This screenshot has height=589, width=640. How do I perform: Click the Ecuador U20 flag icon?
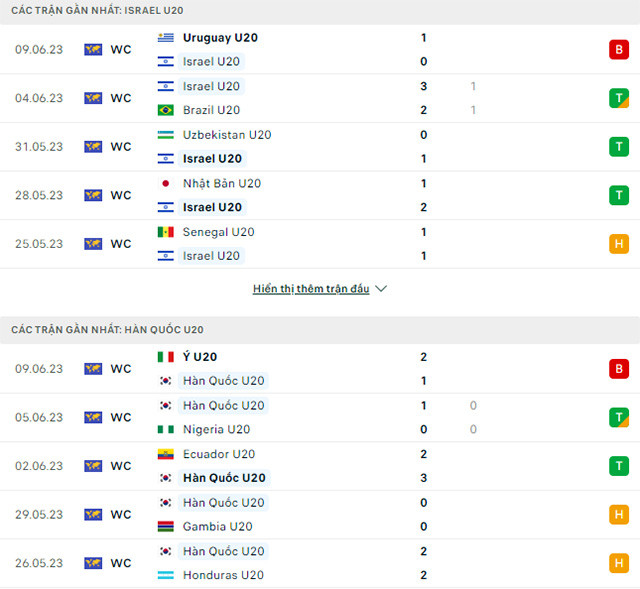(165, 454)
